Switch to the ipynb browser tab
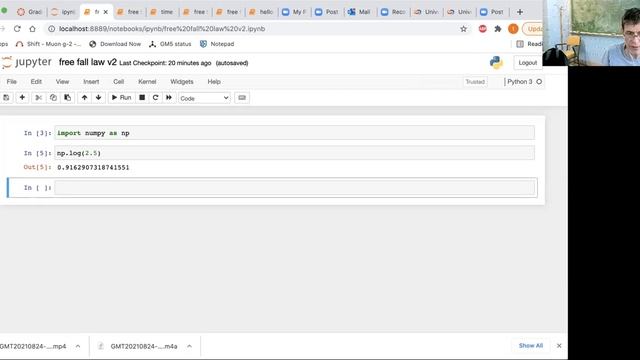 click(63, 12)
